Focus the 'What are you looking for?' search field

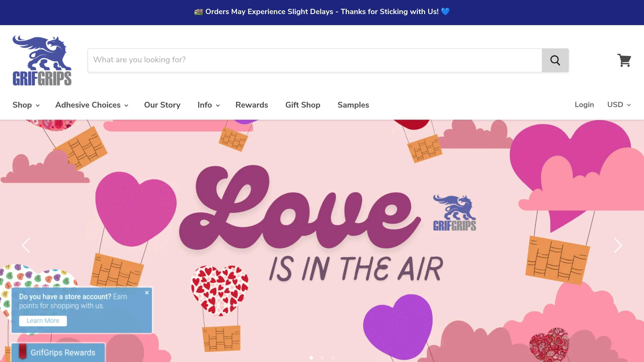point(315,60)
